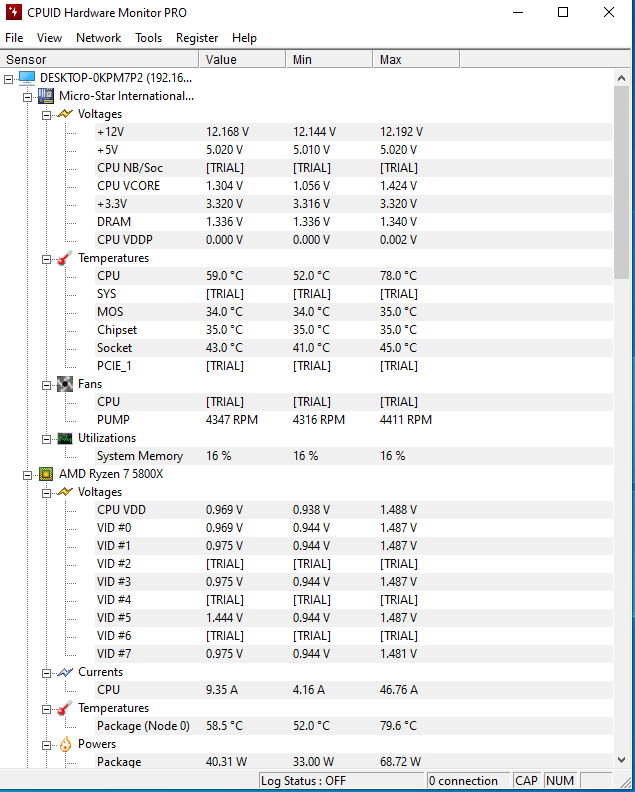This screenshot has height=792, width=635.
Task: Click the Currents wave icon
Action: (x=65, y=672)
